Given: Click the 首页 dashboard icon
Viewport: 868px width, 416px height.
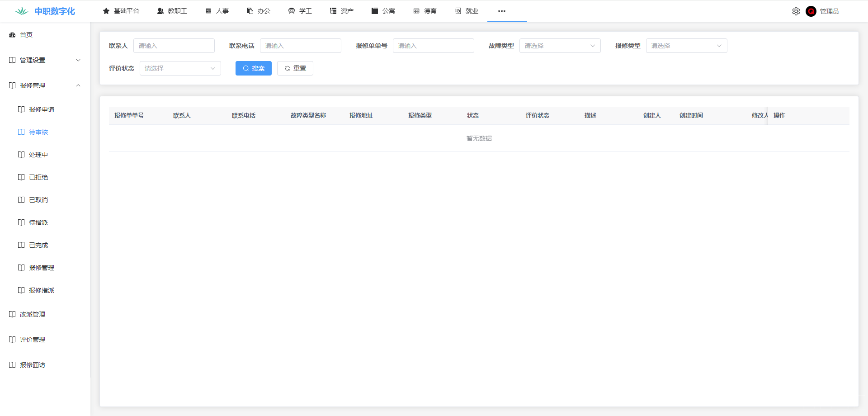Looking at the screenshot, I should tap(12, 35).
